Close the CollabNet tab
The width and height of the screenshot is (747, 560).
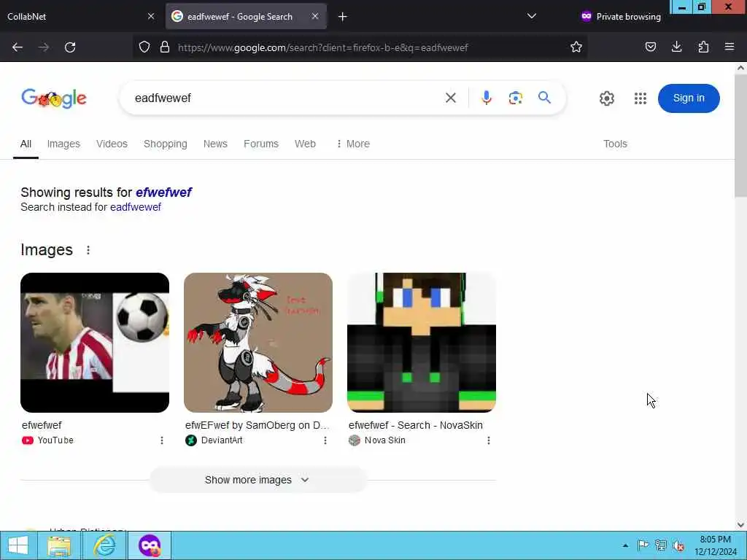151,16
